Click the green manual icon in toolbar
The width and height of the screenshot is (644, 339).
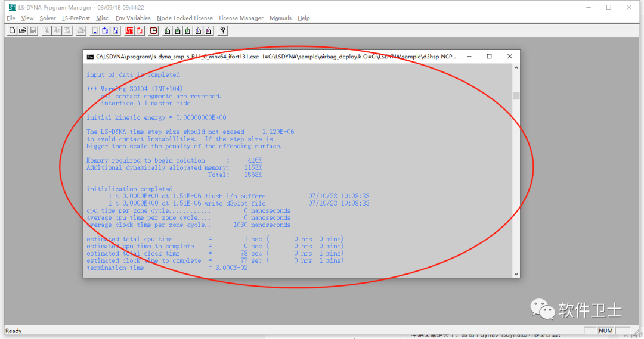188,31
